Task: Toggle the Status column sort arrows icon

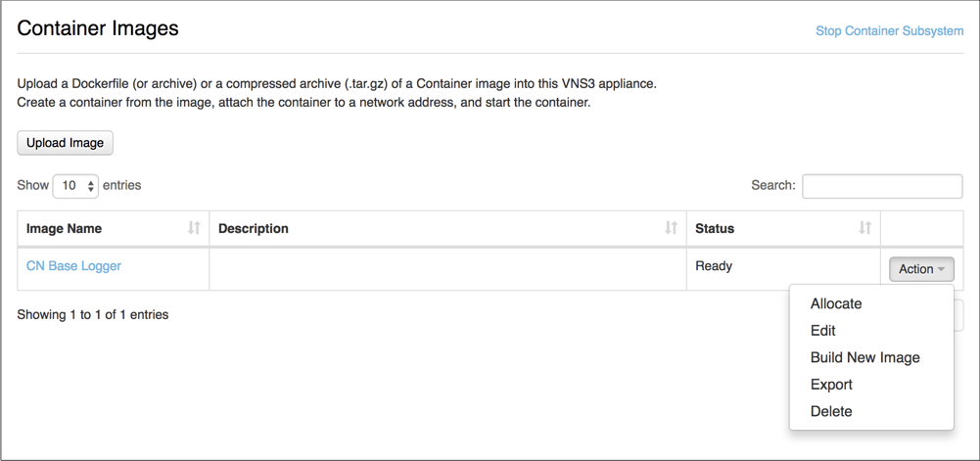Action: [x=865, y=228]
